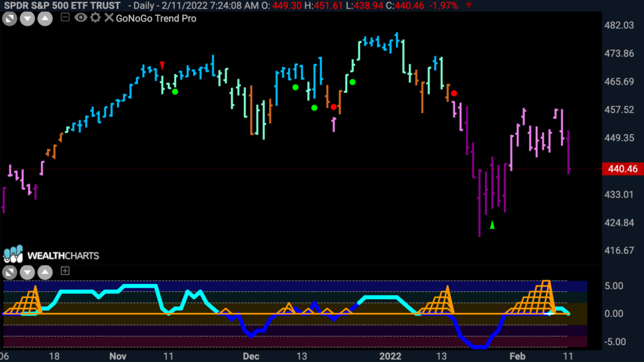Click the open value 449.30 in the header
The image size is (644, 362).
(x=287, y=6)
